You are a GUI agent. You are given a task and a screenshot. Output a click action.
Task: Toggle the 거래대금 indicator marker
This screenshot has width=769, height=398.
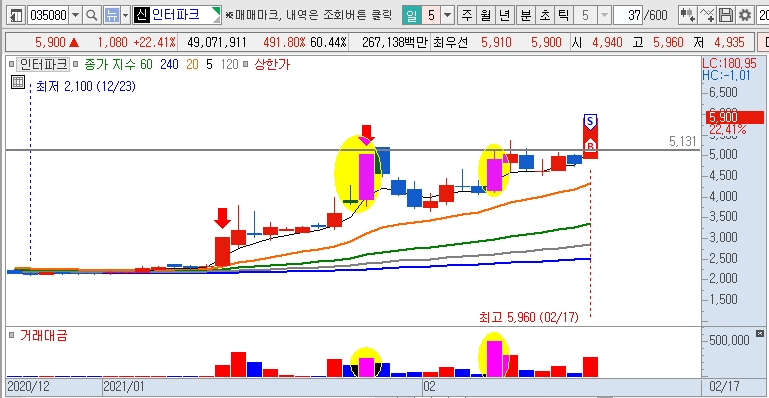[x=11, y=336]
